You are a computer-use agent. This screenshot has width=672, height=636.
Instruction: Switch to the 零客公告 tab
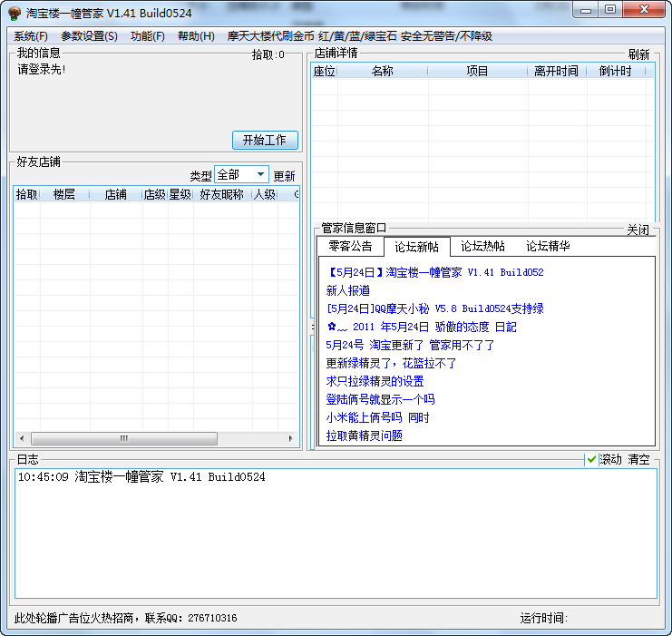[x=350, y=246]
